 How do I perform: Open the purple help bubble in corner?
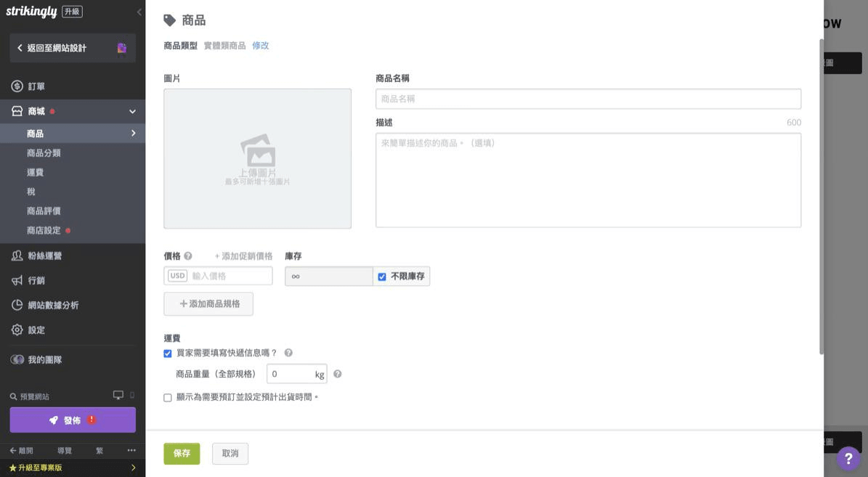(x=848, y=459)
